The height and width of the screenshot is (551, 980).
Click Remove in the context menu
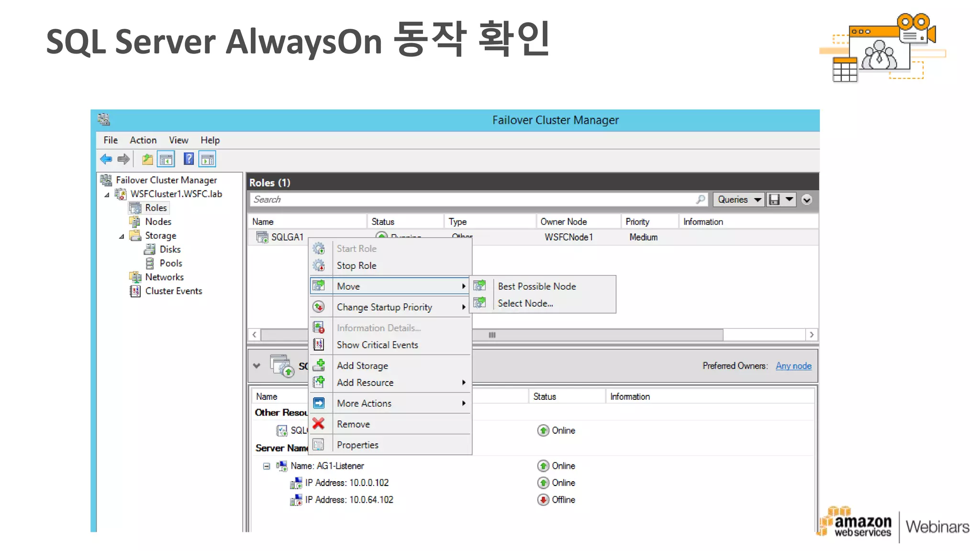pos(390,424)
